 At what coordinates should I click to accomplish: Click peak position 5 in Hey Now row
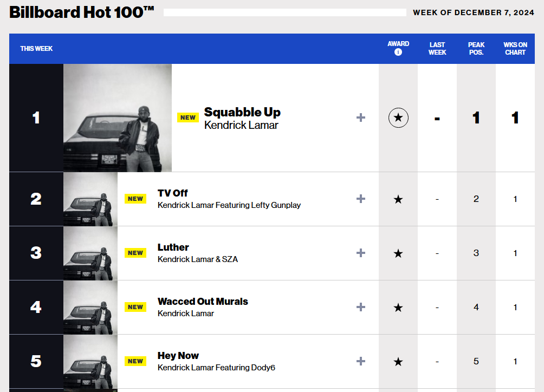click(x=476, y=361)
